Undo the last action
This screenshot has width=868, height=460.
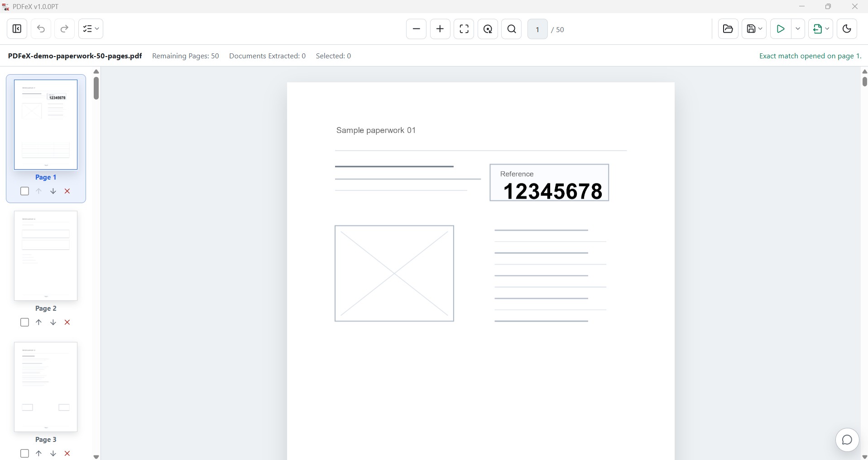41,29
